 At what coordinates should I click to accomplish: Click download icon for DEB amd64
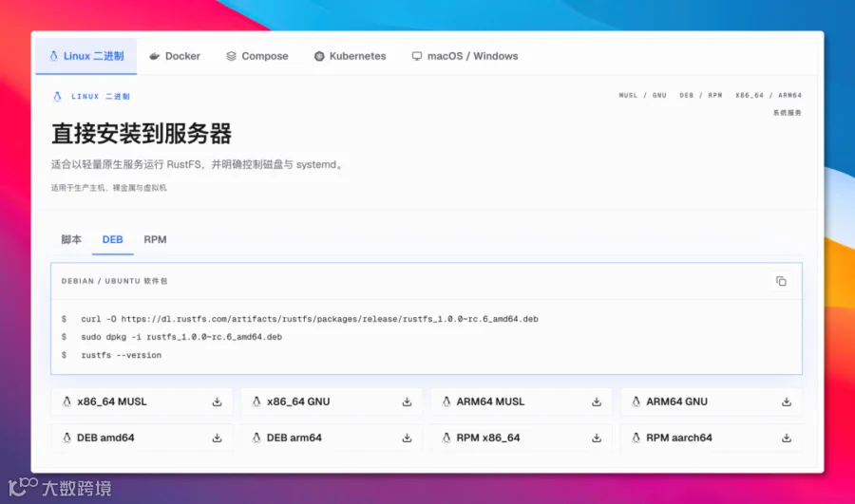tap(217, 439)
